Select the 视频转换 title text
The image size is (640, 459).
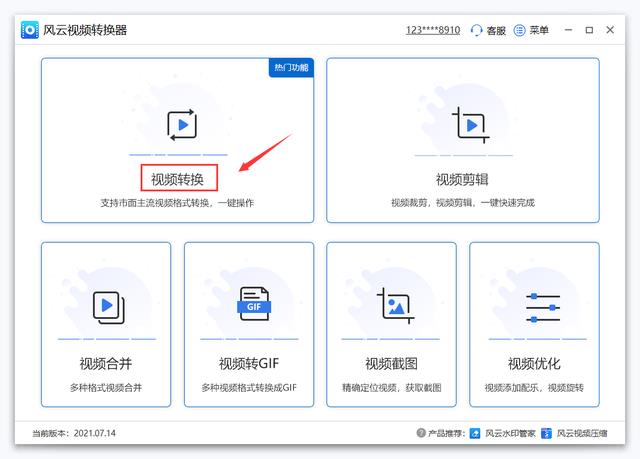177,179
